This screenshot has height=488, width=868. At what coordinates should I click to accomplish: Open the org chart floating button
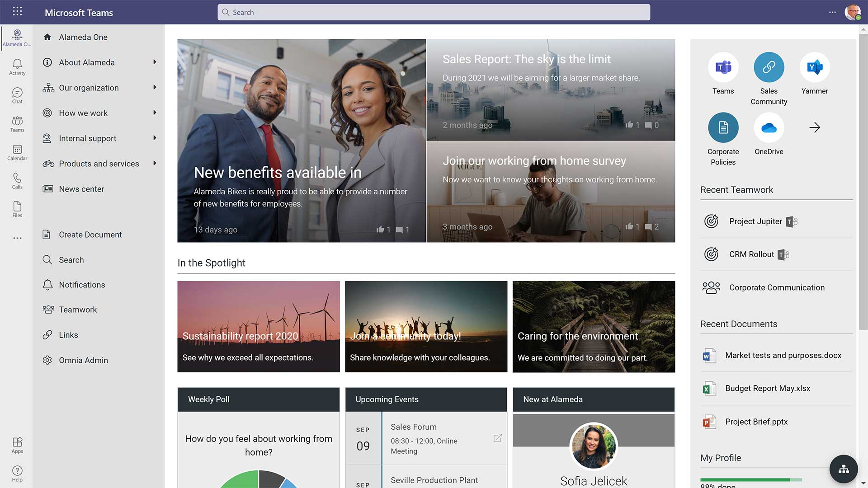click(844, 469)
